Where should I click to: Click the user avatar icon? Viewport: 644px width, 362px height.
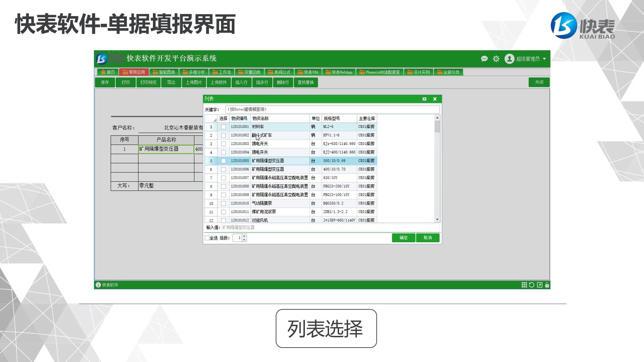509,59
